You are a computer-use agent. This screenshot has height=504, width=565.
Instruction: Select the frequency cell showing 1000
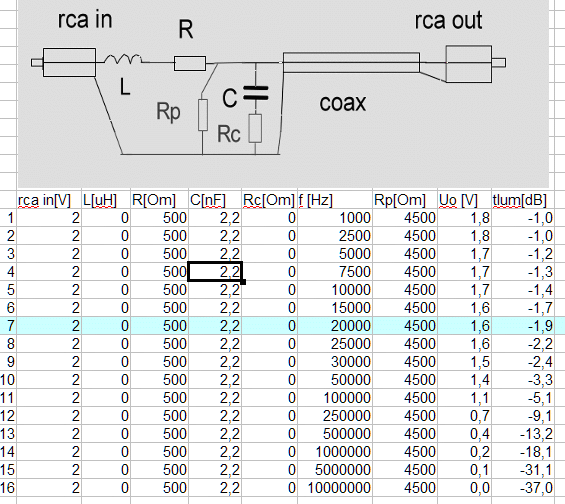click(335, 218)
